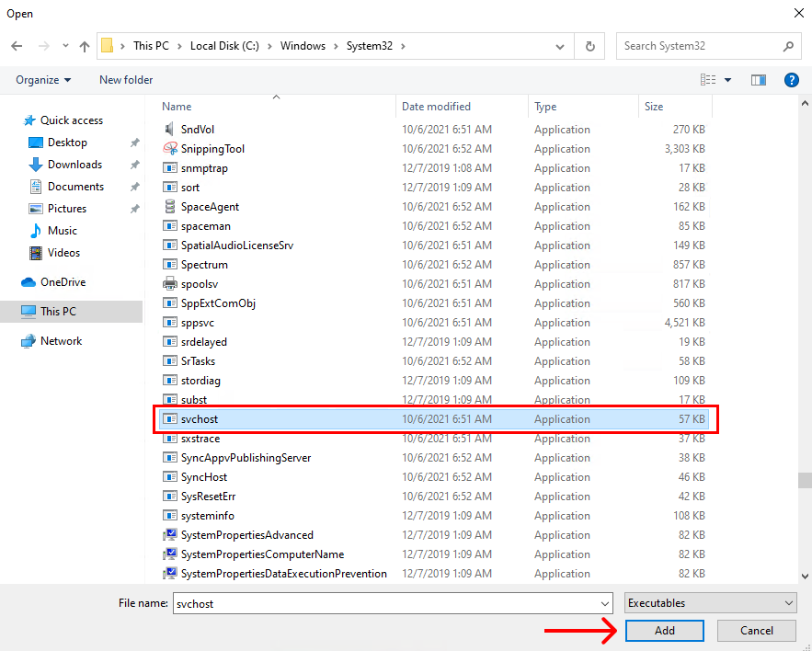Open Network in the navigation pane
The height and width of the screenshot is (651, 812).
tap(61, 341)
